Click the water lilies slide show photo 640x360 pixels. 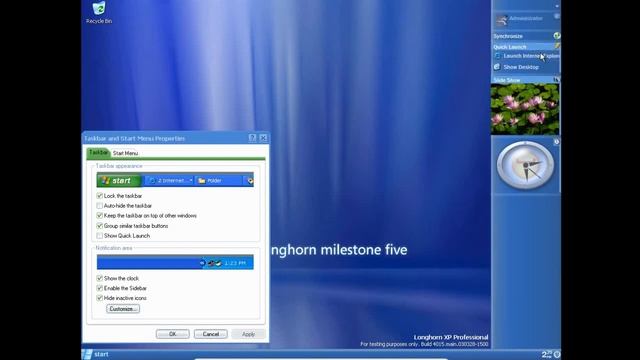coord(525,109)
